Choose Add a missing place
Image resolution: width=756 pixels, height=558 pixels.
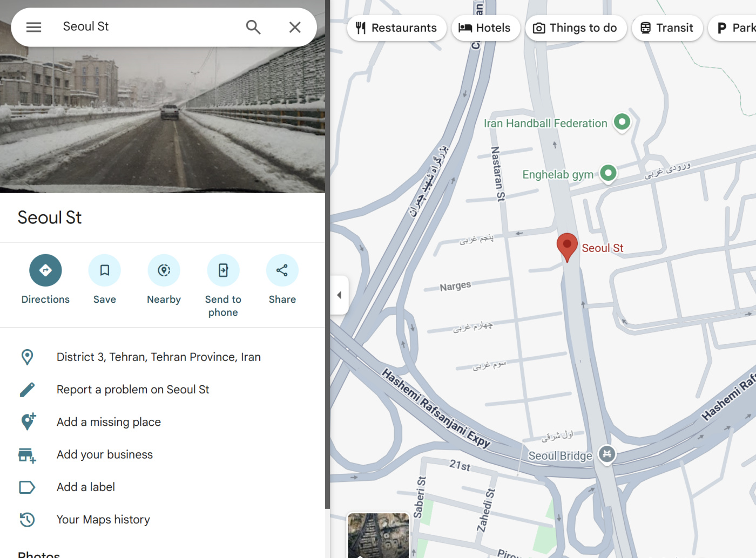point(109,422)
